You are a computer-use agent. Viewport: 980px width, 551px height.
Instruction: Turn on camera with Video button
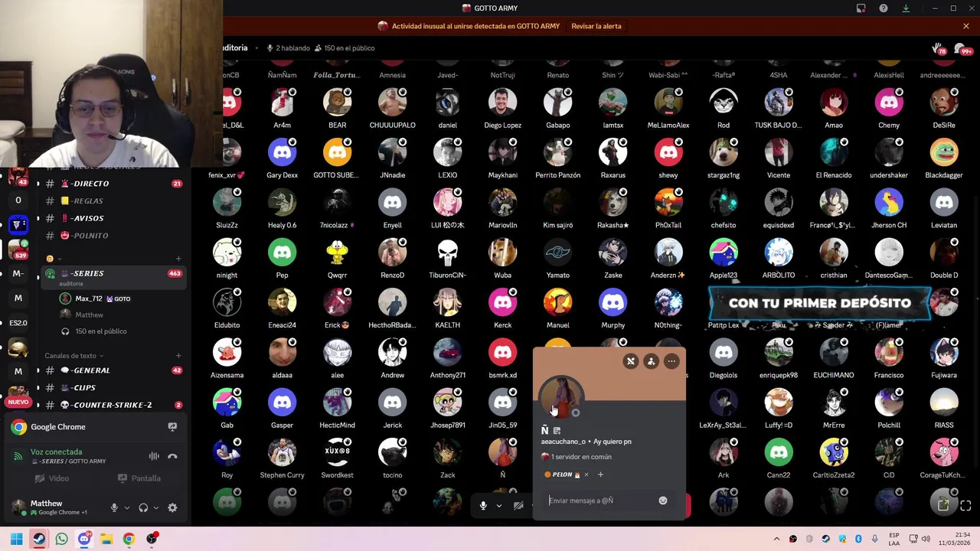[x=52, y=478]
